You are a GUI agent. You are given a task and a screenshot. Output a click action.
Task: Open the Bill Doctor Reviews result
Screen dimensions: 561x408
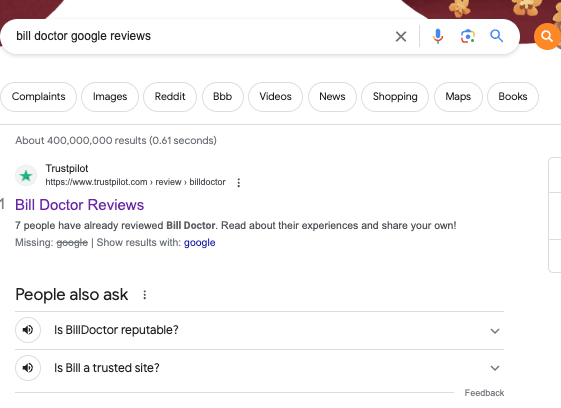pos(79,205)
